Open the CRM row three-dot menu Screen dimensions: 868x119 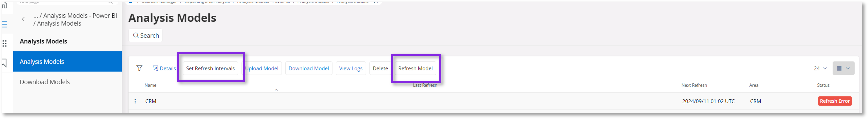(x=135, y=101)
